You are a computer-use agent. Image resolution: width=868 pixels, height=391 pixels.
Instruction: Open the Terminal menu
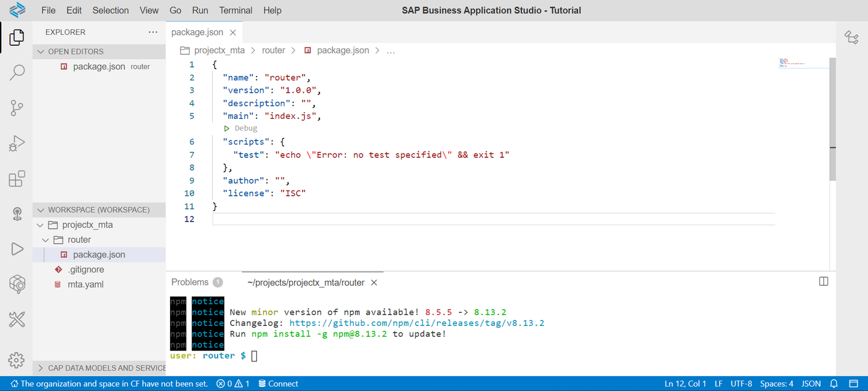pyautogui.click(x=236, y=10)
